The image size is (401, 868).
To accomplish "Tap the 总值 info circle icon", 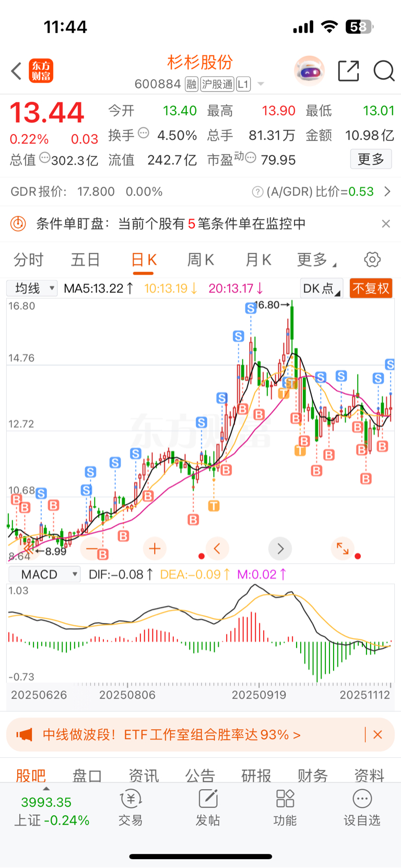I will tap(45, 157).
